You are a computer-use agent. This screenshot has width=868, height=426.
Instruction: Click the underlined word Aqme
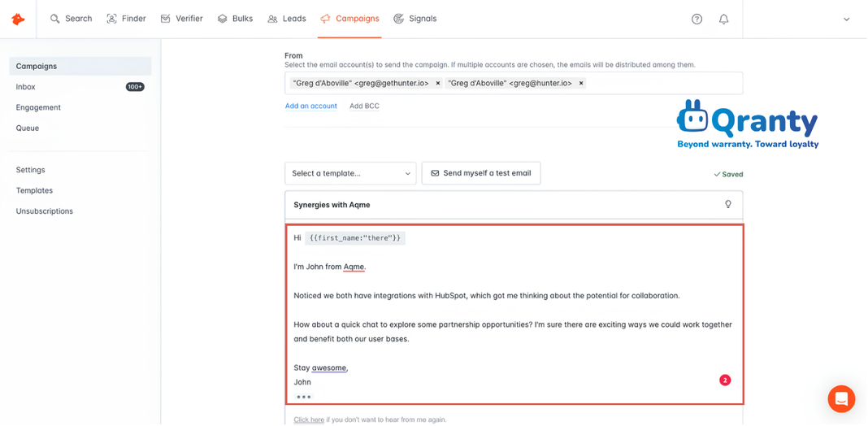(x=354, y=267)
